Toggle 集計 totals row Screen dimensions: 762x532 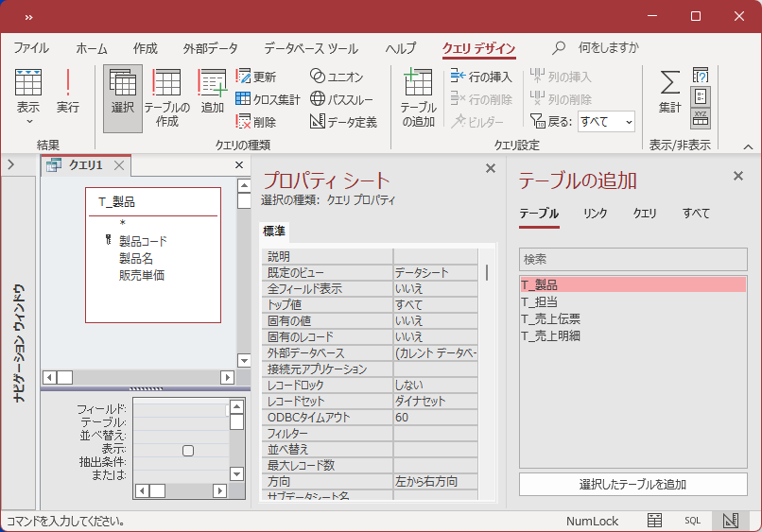(x=669, y=92)
